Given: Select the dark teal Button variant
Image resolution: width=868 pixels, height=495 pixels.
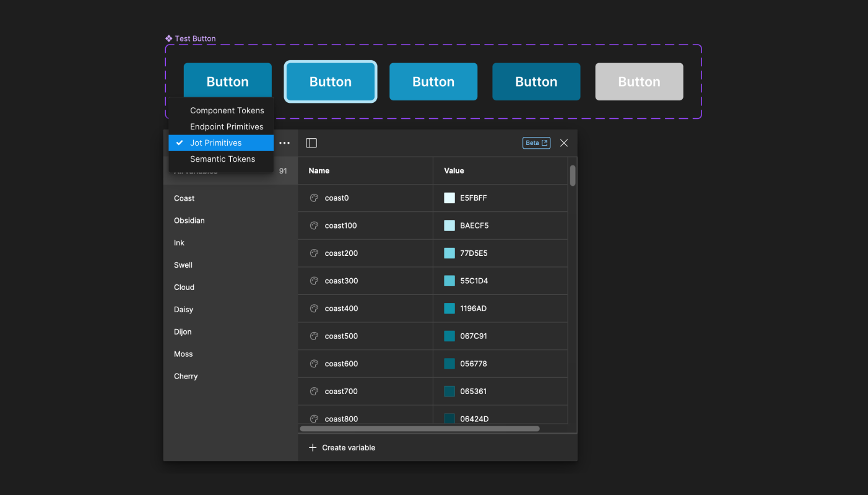Looking at the screenshot, I should pyautogui.click(x=536, y=82).
